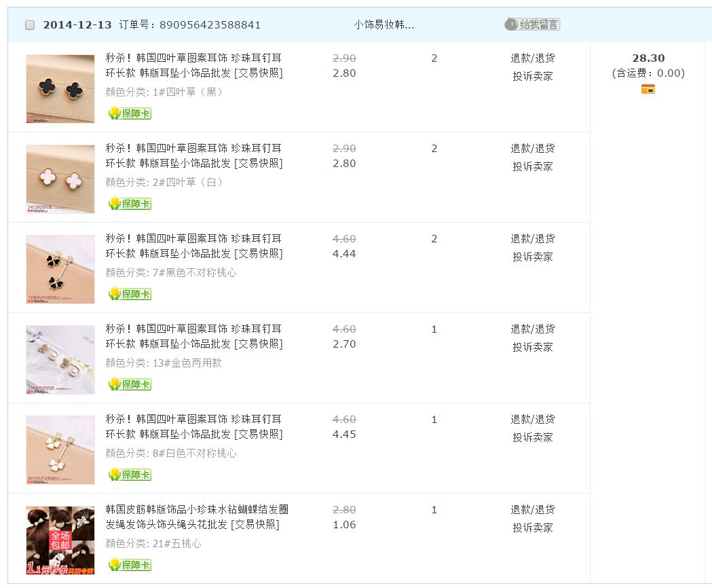
Task: Click the credit card payment icon
Action: click(648, 89)
